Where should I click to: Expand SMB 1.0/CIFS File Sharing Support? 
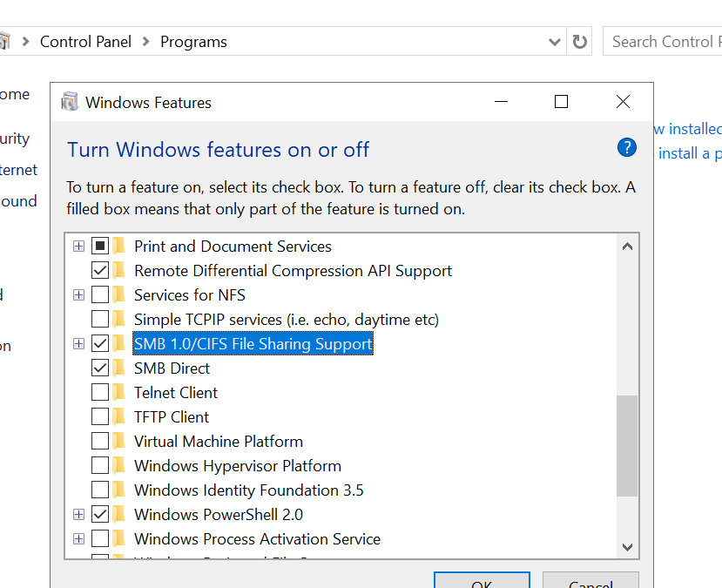click(x=78, y=343)
